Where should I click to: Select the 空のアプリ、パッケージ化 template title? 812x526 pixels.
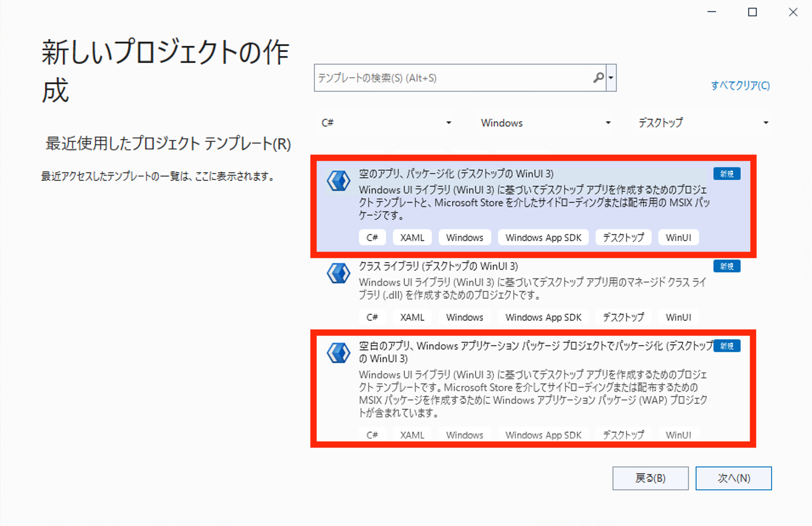(456, 174)
